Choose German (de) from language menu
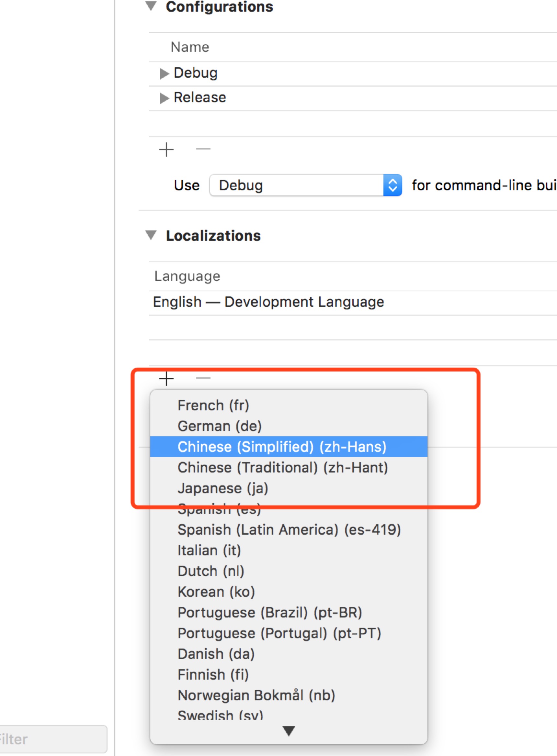The width and height of the screenshot is (557, 756). [x=220, y=426]
